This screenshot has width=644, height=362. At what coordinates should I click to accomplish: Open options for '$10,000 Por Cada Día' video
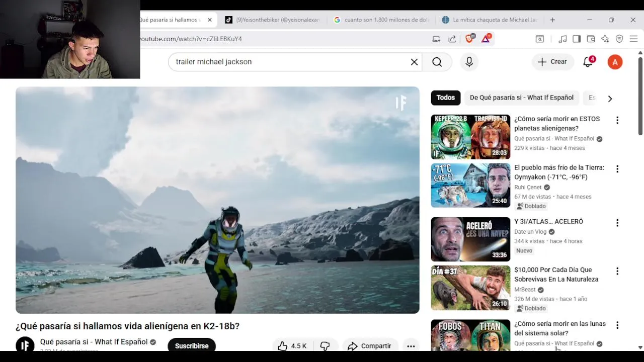tap(617, 271)
